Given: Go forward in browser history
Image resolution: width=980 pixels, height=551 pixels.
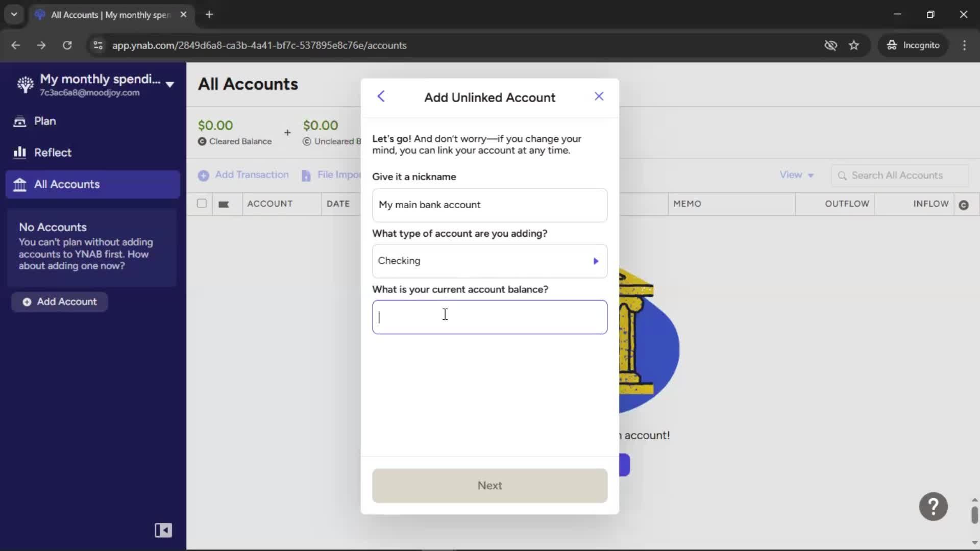Looking at the screenshot, I should [41, 45].
